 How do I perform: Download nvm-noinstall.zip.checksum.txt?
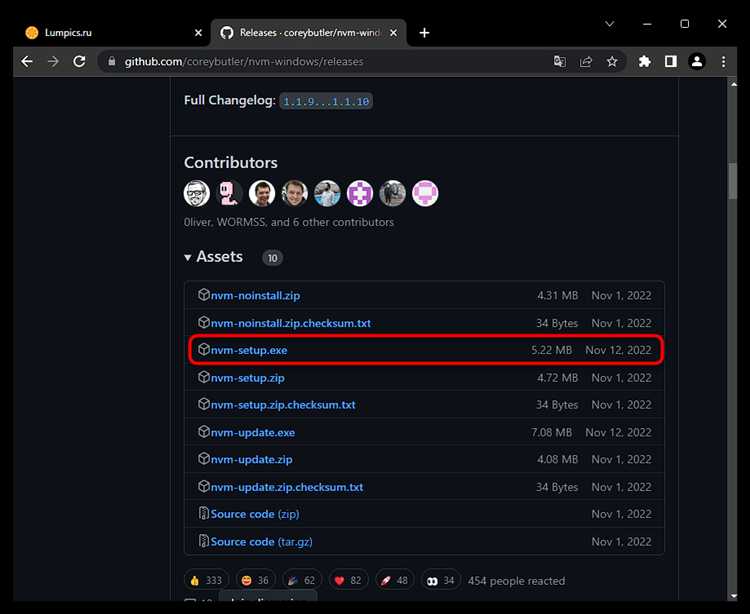coord(291,323)
